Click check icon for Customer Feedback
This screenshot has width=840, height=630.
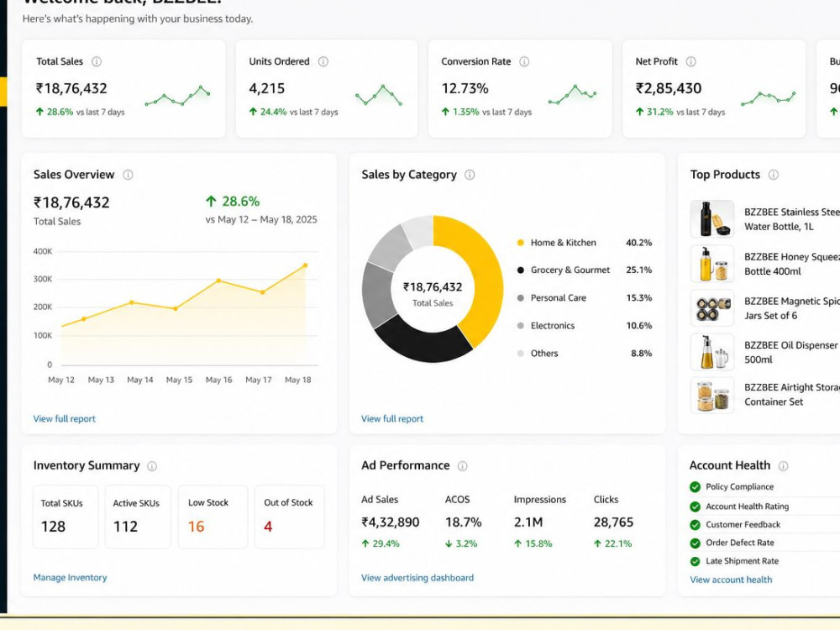(696, 525)
